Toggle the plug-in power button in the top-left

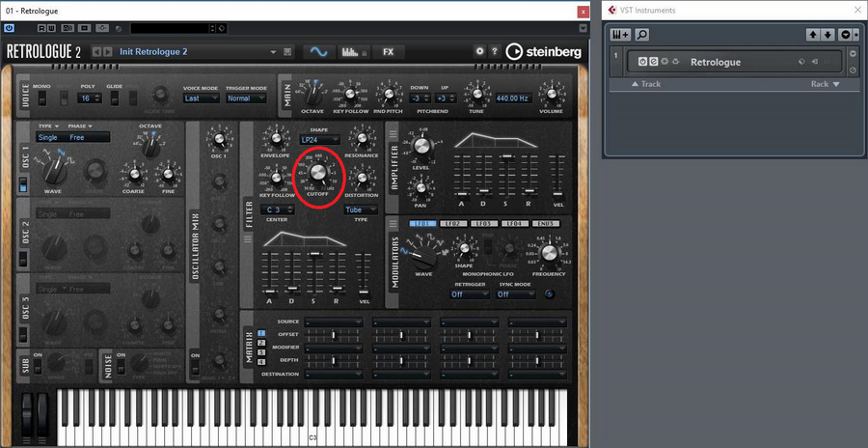click(10, 29)
